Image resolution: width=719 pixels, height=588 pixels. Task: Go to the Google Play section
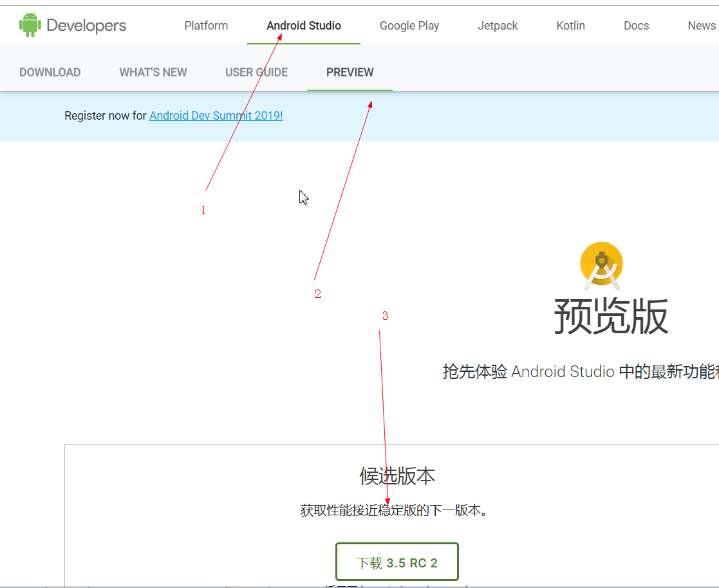pos(409,26)
